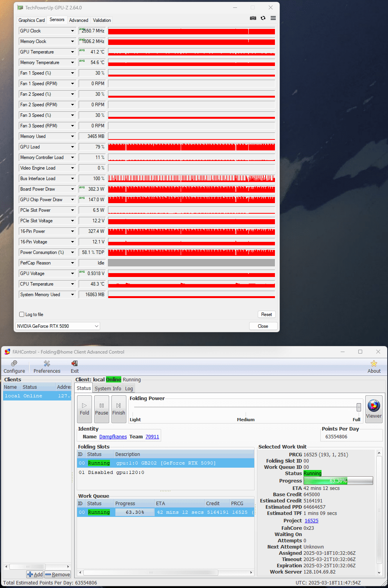Open the System Memory Used sensor dropdown
The height and width of the screenshot is (588, 388).
(72, 295)
